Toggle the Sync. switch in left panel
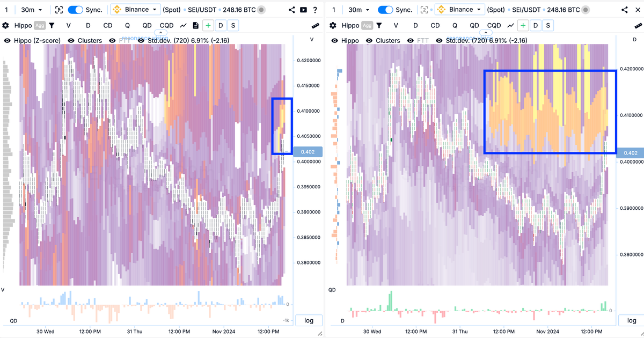644x338 pixels. [76, 10]
